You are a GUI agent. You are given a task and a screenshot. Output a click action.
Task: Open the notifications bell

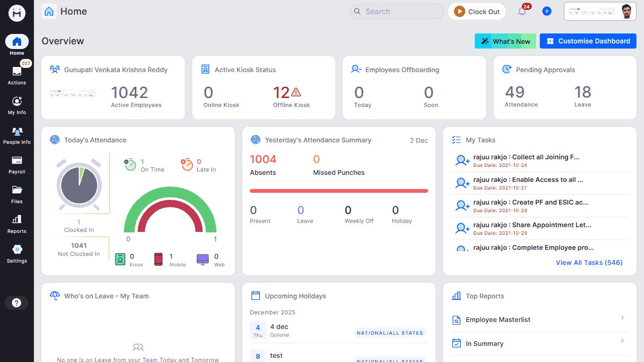click(522, 11)
